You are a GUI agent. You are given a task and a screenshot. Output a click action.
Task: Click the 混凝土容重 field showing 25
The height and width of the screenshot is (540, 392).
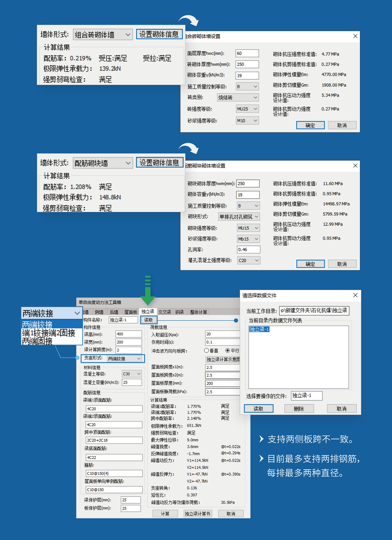tap(132, 382)
